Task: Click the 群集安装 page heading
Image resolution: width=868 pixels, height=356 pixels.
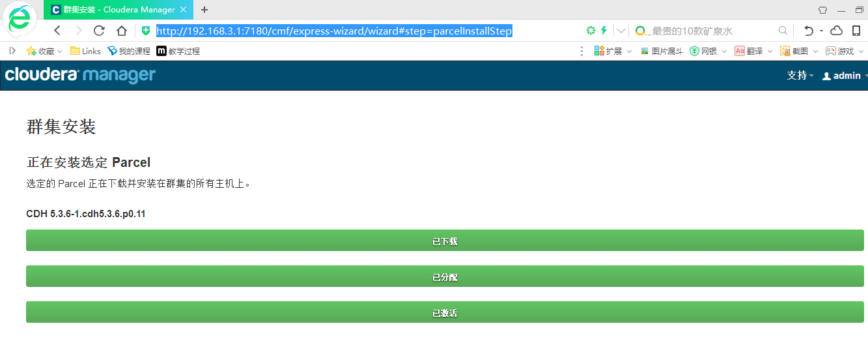Action: pos(61,126)
